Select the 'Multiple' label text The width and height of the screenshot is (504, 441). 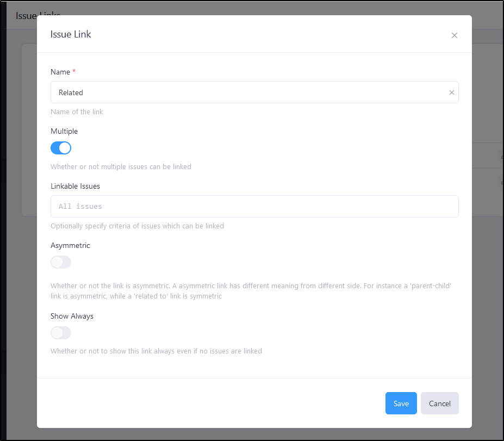pos(64,131)
